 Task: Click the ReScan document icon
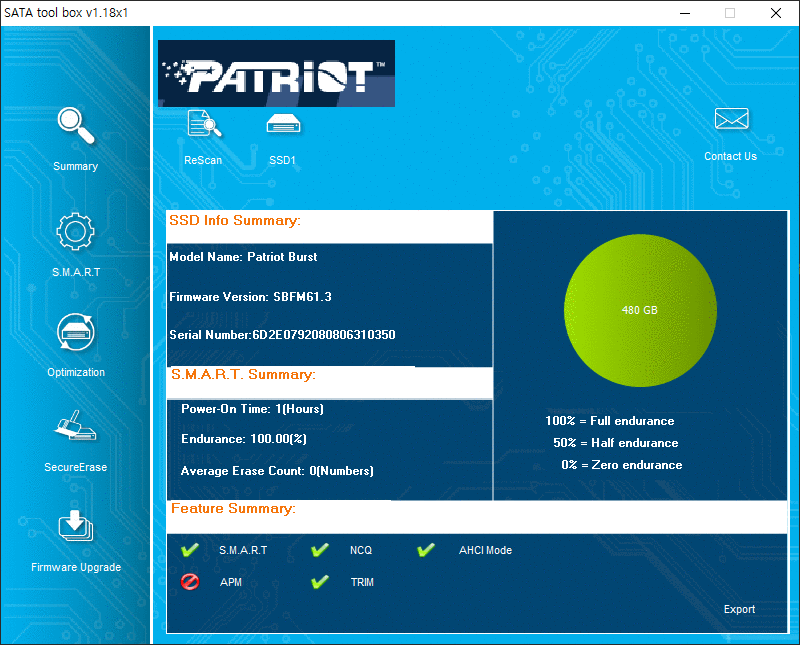point(204,124)
